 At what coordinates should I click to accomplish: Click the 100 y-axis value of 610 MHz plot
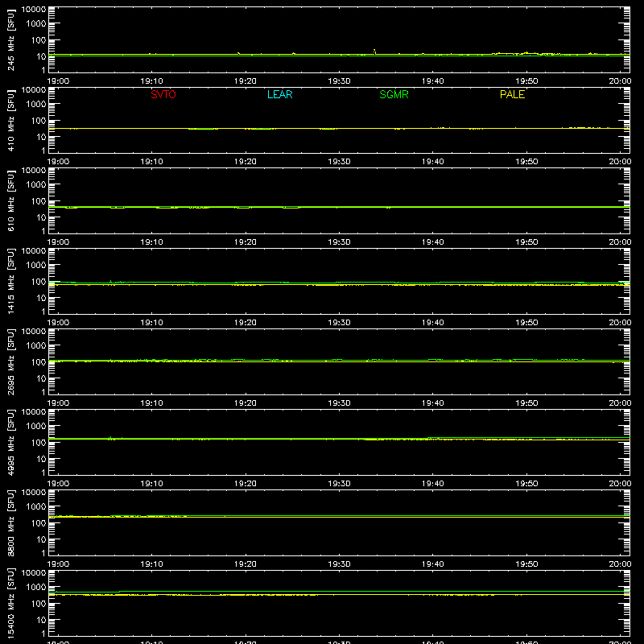[x=39, y=201]
